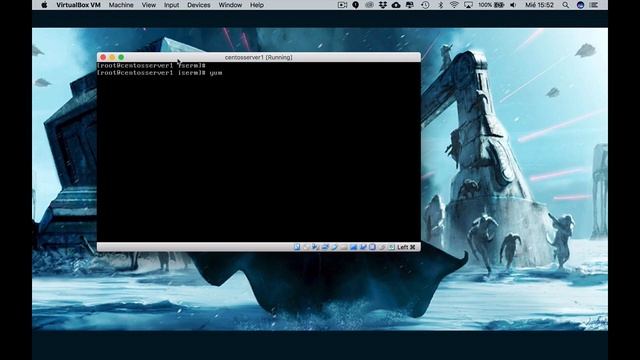Open the Devices menu

199,5
